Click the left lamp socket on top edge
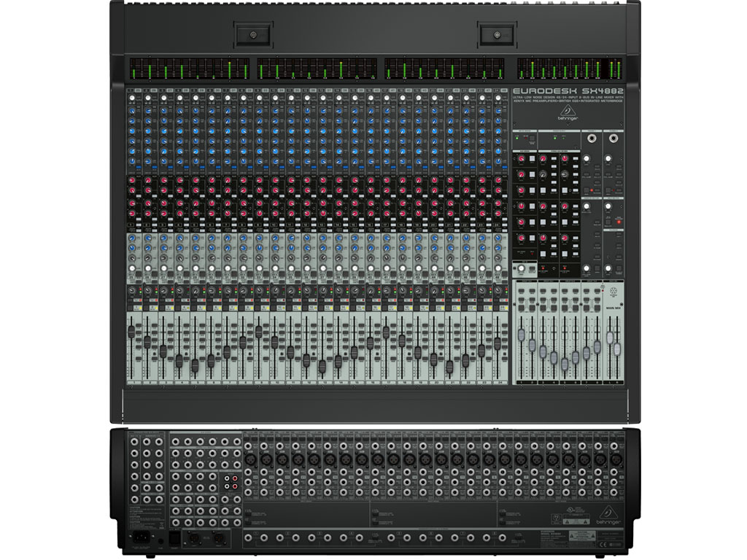Viewport: 747px width, 560px height. (x=252, y=35)
